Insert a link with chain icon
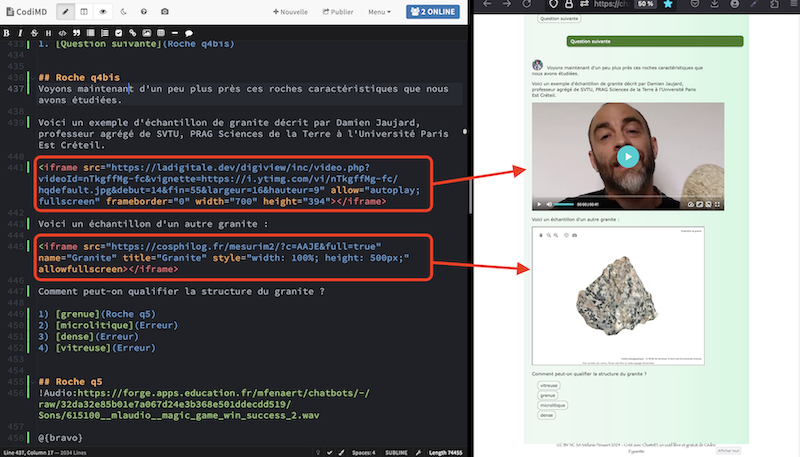 pos(133,33)
